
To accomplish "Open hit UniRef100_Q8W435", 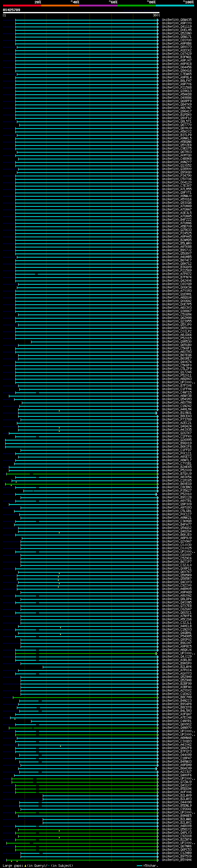I will (x=176, y=20).
